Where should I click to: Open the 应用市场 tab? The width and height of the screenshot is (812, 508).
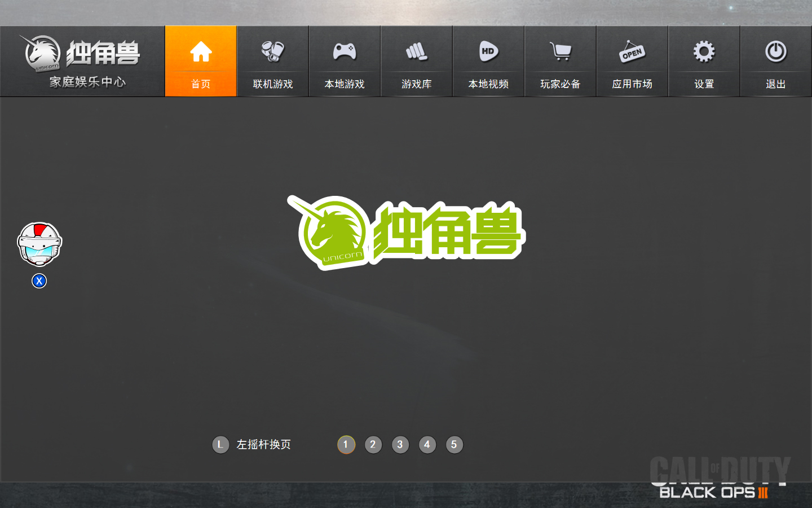pos(632,84)
